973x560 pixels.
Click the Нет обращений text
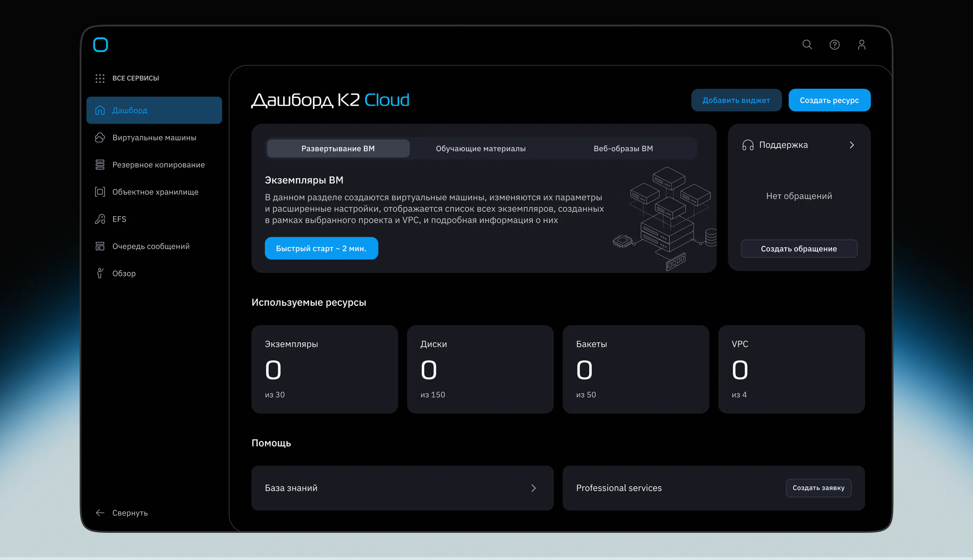[799, 196]
